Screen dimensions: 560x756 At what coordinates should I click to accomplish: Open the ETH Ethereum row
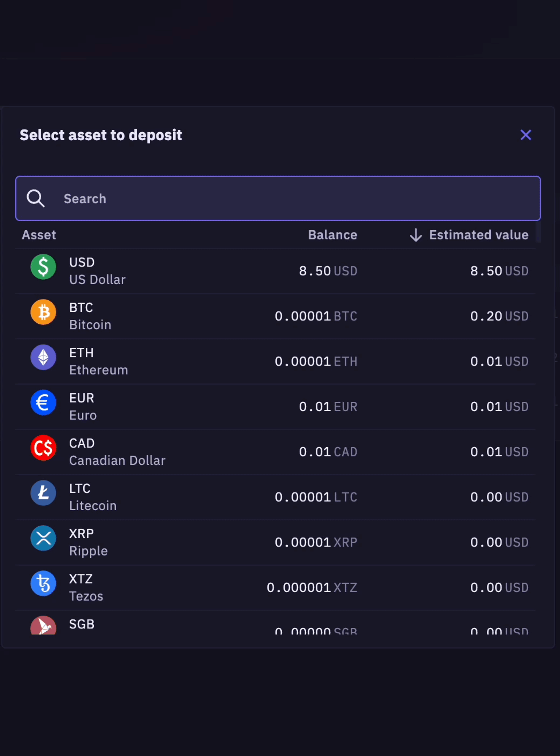[x=255, y=361]
